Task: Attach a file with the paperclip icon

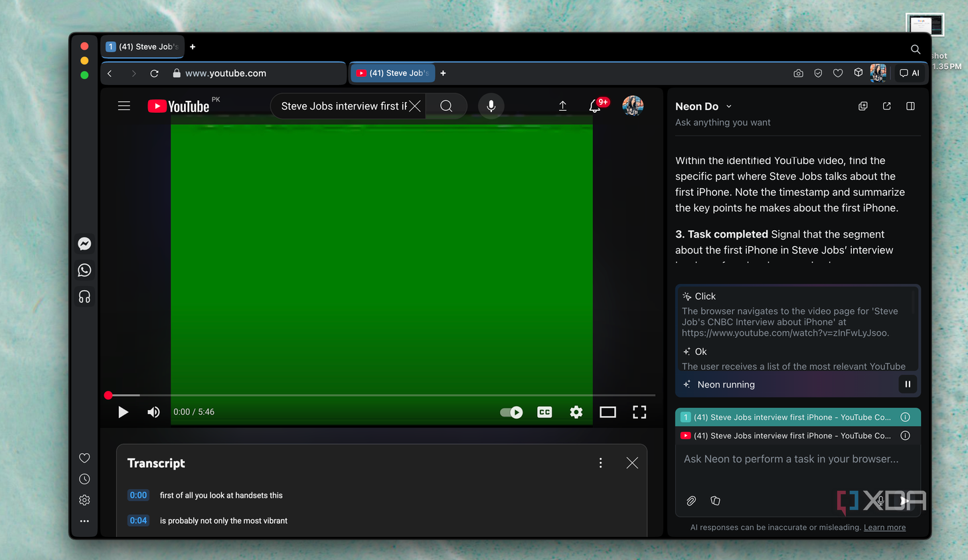Action: (x=691, y=501)
